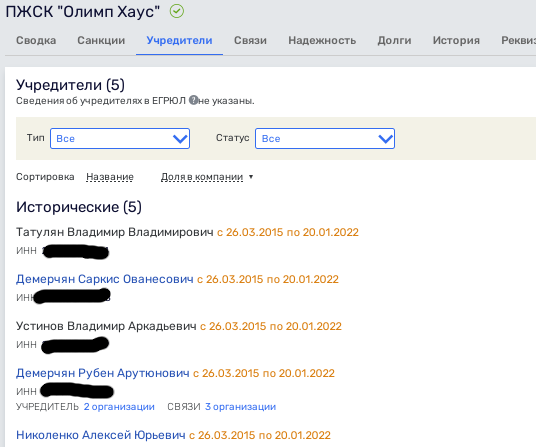Viewport: 536px width, 447px height.
Task: Open Демерчян Рубен Арутюнович profile link
Action: coord(103,373)
